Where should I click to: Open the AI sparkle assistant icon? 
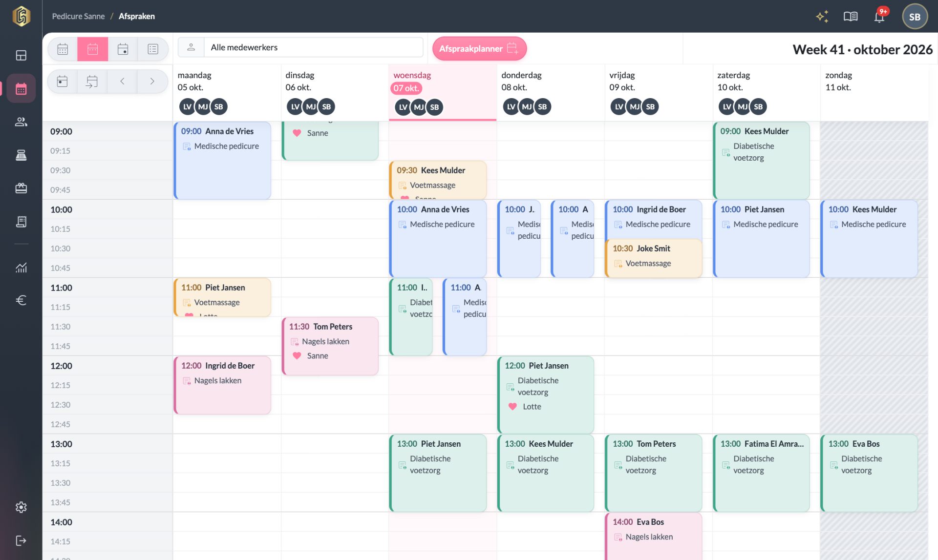coord(822,17)
